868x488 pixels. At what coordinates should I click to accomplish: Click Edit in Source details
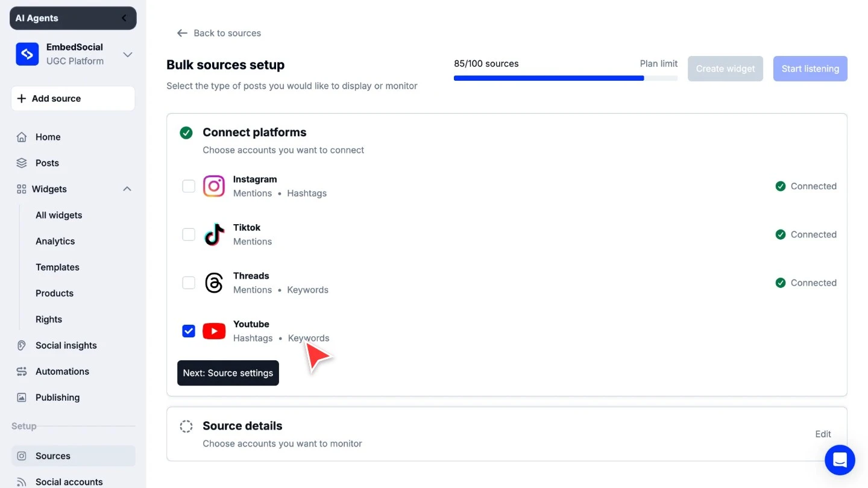click(823, 434)
